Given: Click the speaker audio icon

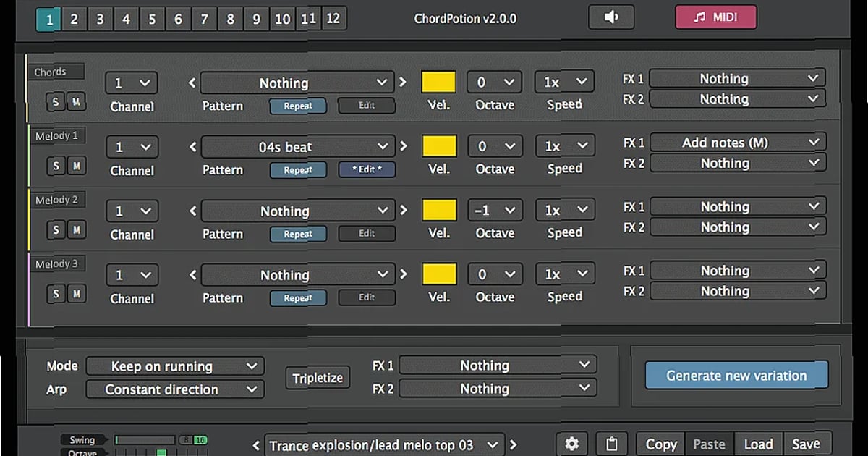Looking at the screenshot, I should point(611,16).
